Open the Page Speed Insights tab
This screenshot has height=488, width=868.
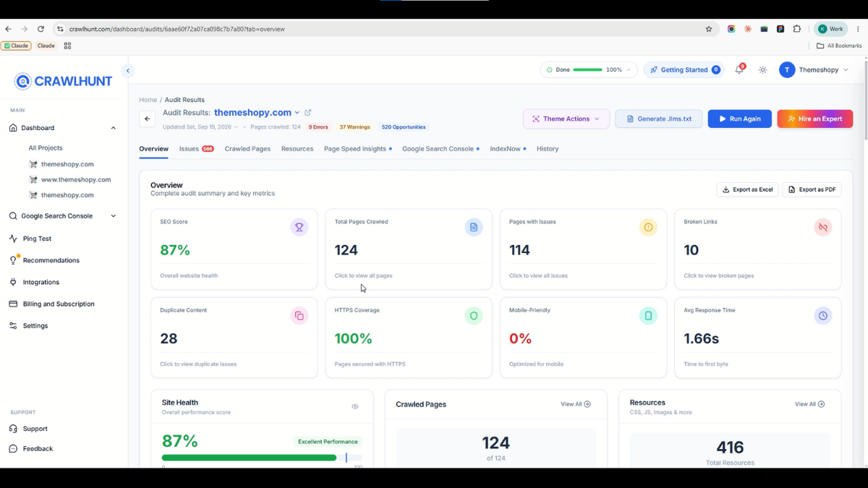(358, 149)
